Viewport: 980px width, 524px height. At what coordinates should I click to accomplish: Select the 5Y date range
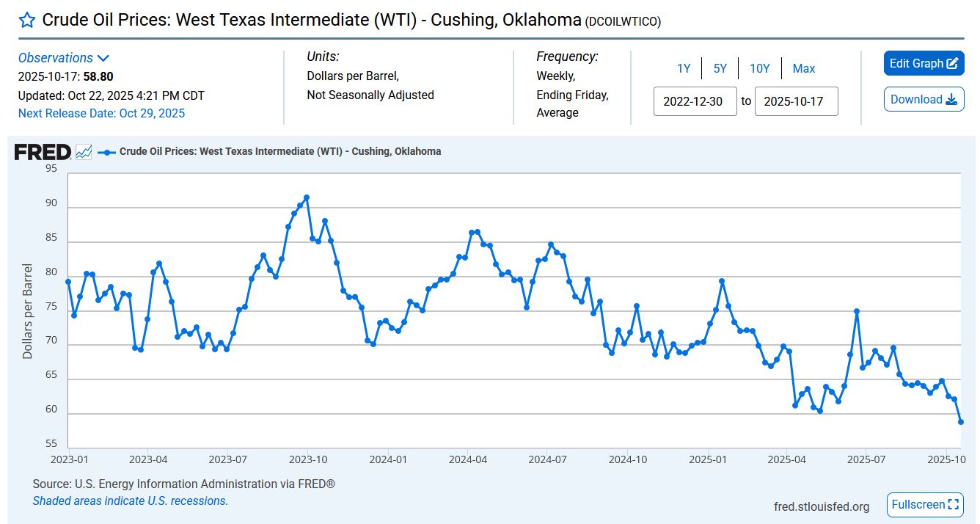click(720, 68)
